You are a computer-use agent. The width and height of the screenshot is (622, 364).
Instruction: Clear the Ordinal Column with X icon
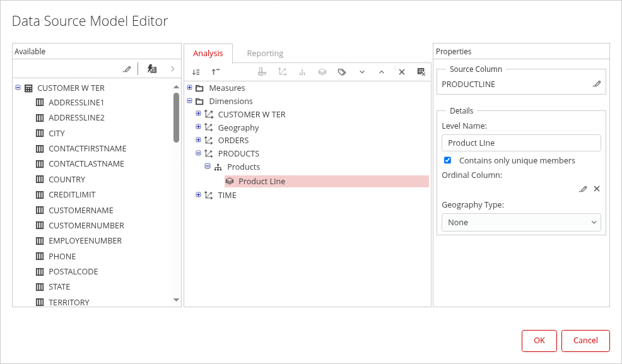tap(597, 189)
